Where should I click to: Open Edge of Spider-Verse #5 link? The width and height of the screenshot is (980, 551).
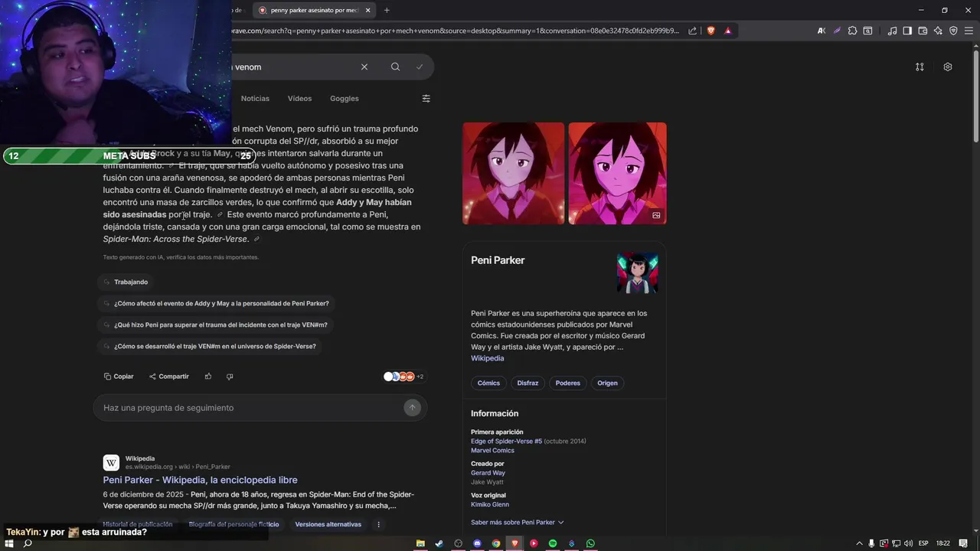(506, 441)
